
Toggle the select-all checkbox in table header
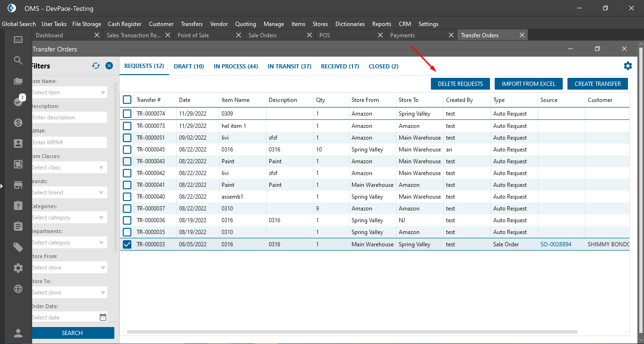pos(127,100)
